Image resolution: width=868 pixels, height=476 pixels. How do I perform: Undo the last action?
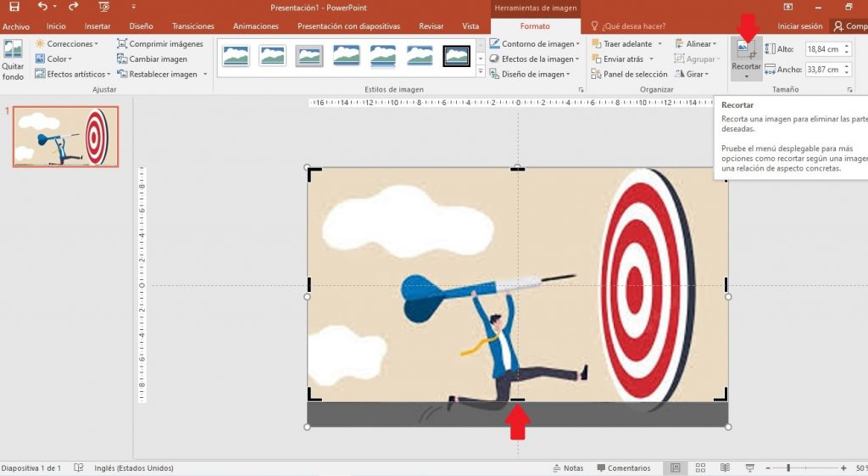tap(42, 7)
